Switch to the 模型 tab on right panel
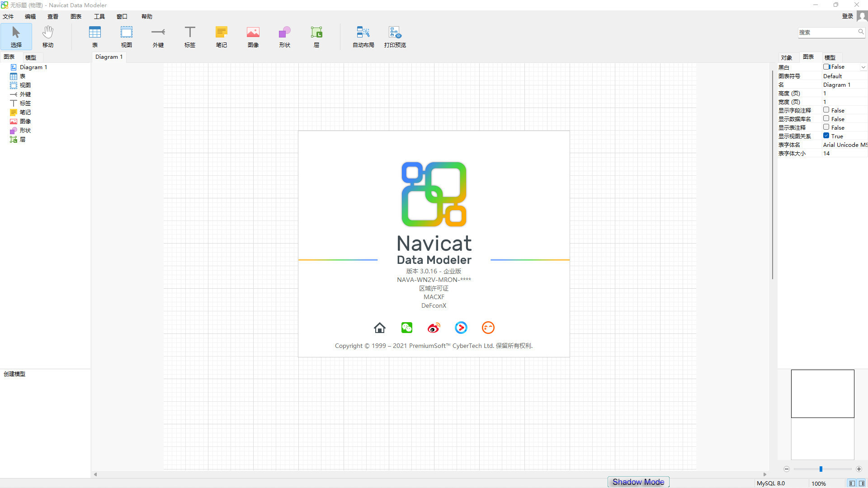Screen dimensions: 868x488 pyautogui.click(x=830, y=57)
